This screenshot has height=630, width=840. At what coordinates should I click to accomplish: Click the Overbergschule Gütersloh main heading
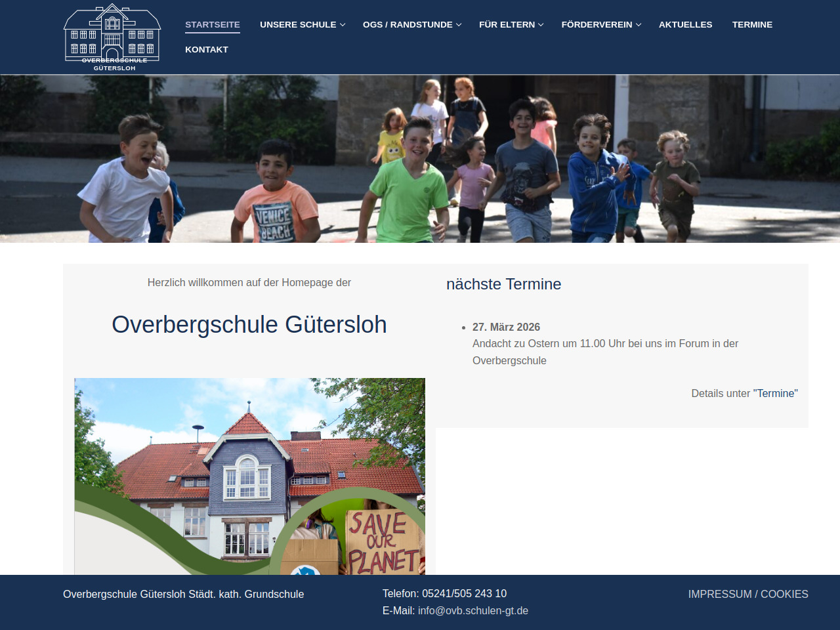click(249, 325)
